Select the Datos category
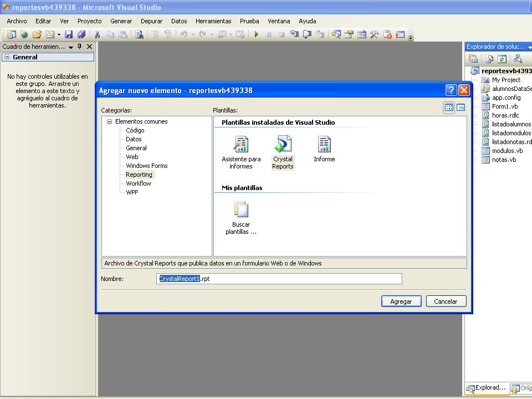The width and height of the screenshot is (532, 399). pos(134,139)
